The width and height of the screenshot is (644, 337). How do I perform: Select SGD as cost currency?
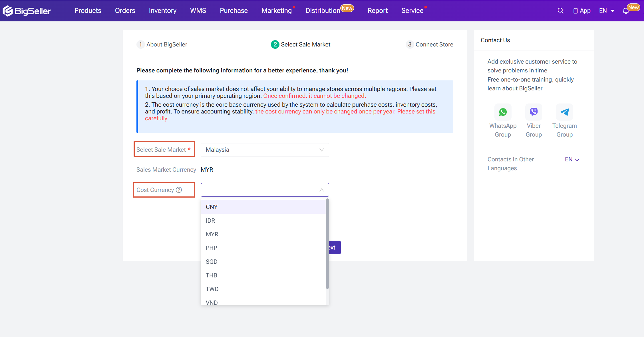pos(263,262)
